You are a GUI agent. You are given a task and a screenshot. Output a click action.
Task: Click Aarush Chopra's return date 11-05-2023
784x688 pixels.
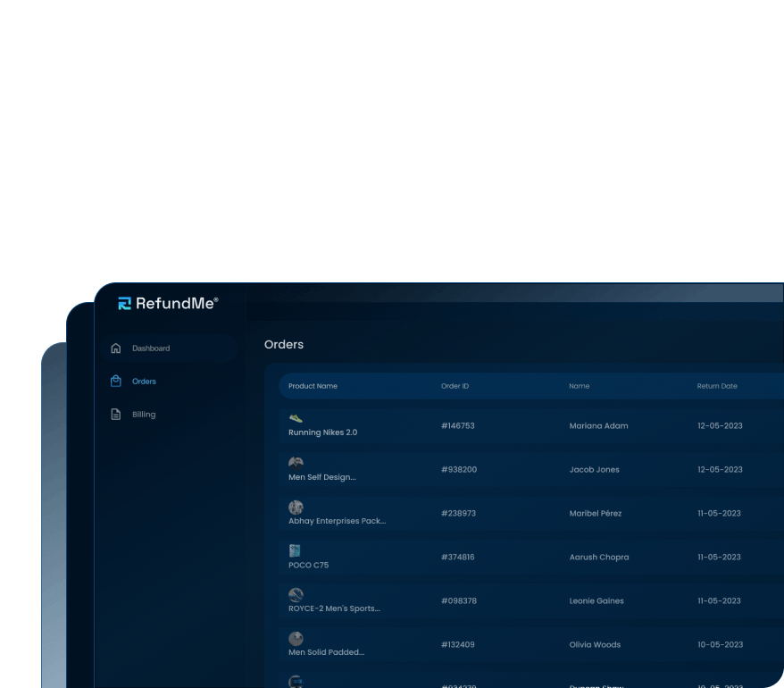click(719, 557)
